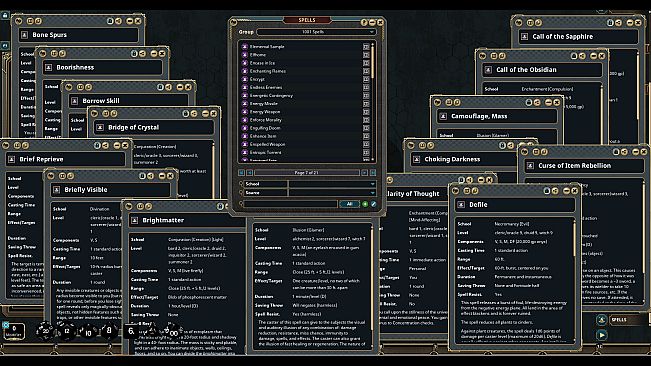Click share icon on Bone Spurs window

click(118, 21)
